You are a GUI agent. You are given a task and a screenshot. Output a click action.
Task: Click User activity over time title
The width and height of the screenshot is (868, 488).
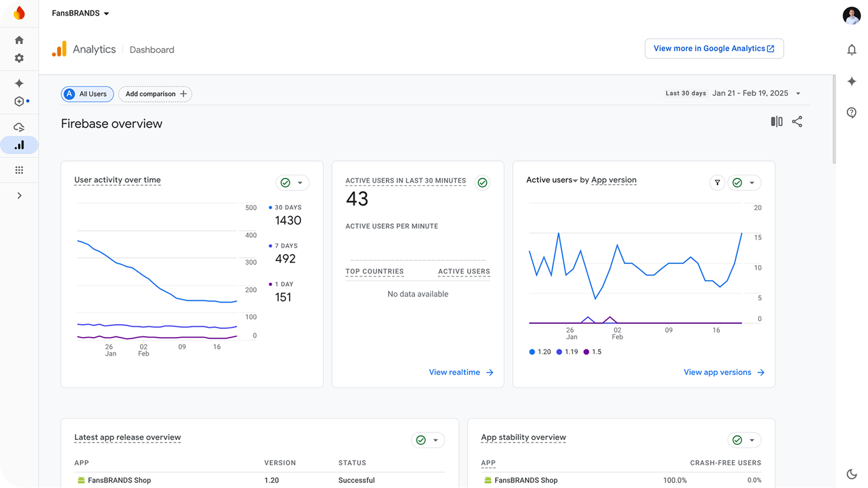[117, 180]
